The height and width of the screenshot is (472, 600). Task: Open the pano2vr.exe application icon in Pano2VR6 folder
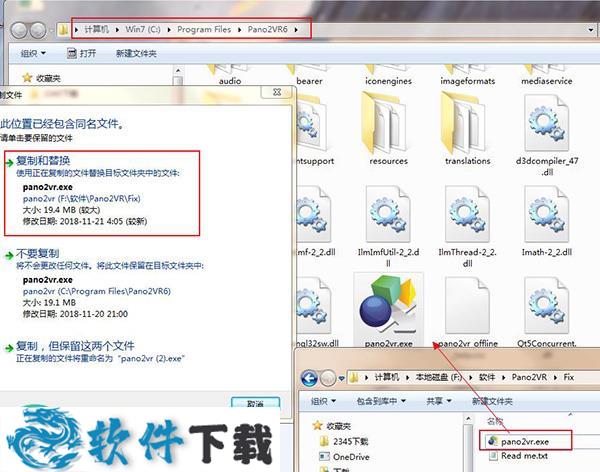click(x=388, y=304)
